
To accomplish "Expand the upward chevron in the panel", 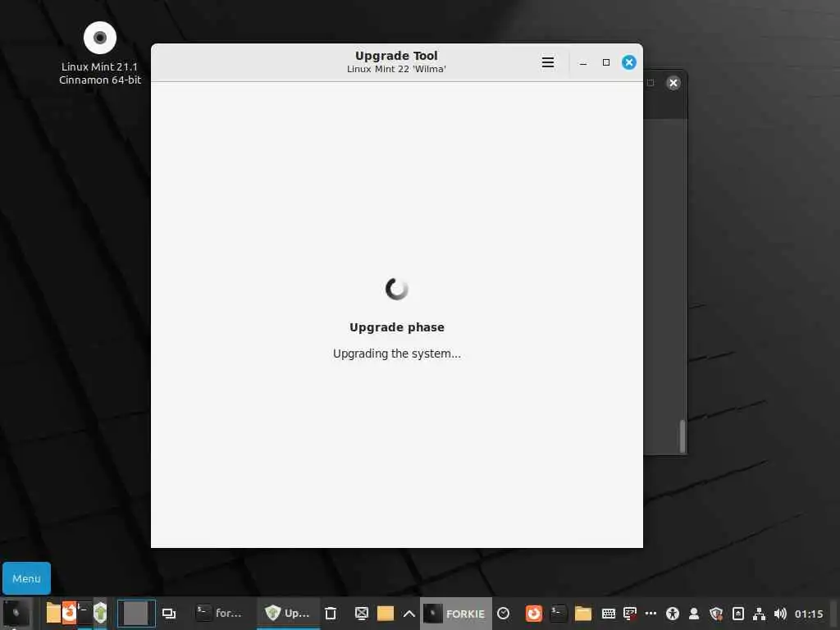I will click(409, 614).
